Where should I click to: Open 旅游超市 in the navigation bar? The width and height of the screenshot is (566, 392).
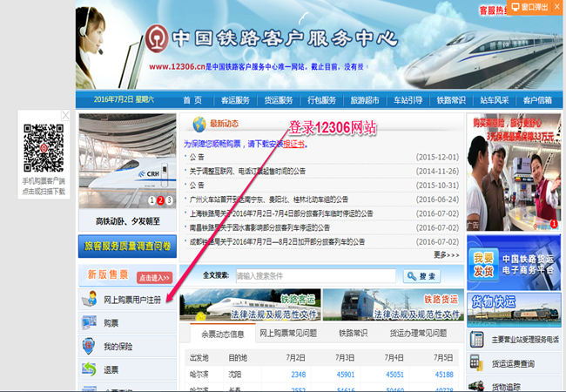[365, 100]
